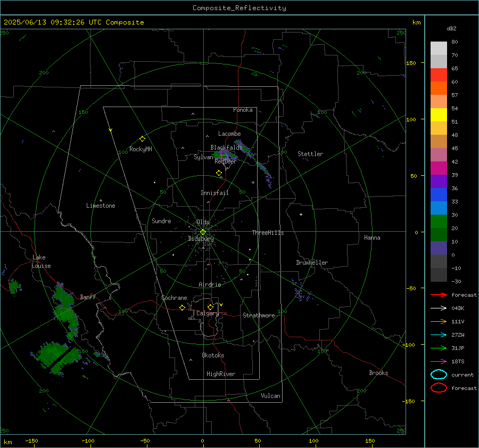Image resolution: width=479 pixels, height=448 pixels.
Task: Click the Okotoks town label
Action: (213, 355)
